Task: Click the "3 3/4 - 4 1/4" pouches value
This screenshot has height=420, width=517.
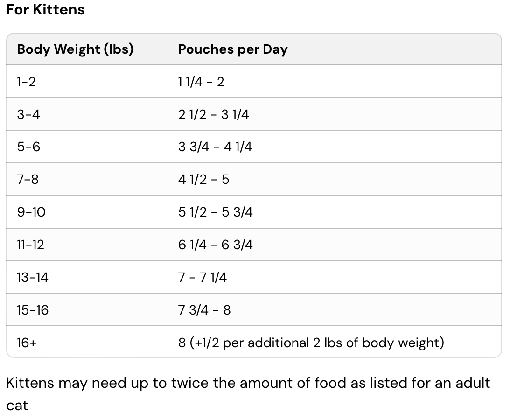Action: (x=215, y=147)
